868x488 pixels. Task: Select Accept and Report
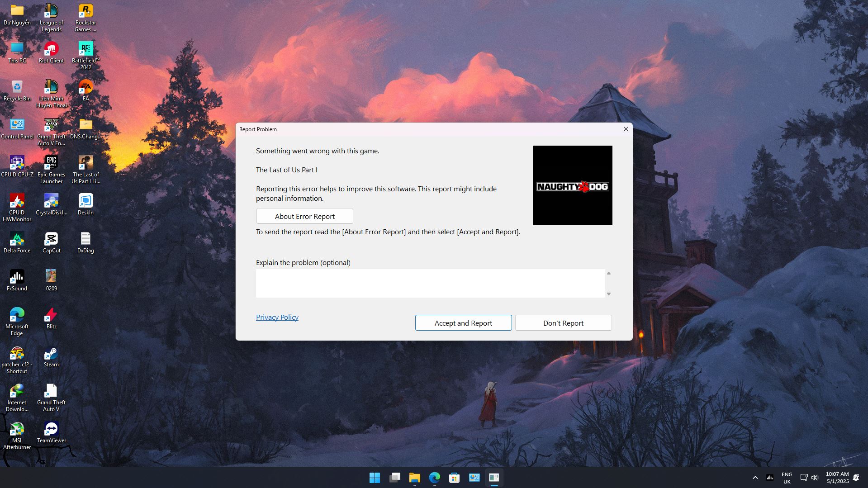(463, 322)
